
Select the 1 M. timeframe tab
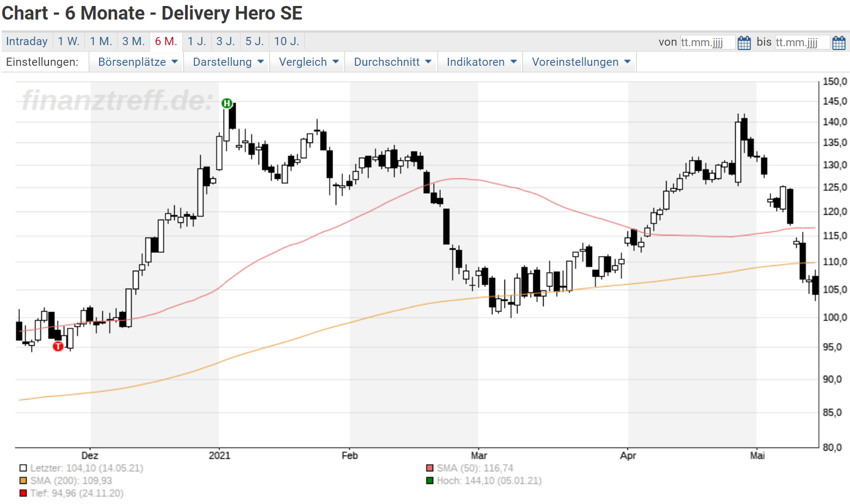pos(101,41)
